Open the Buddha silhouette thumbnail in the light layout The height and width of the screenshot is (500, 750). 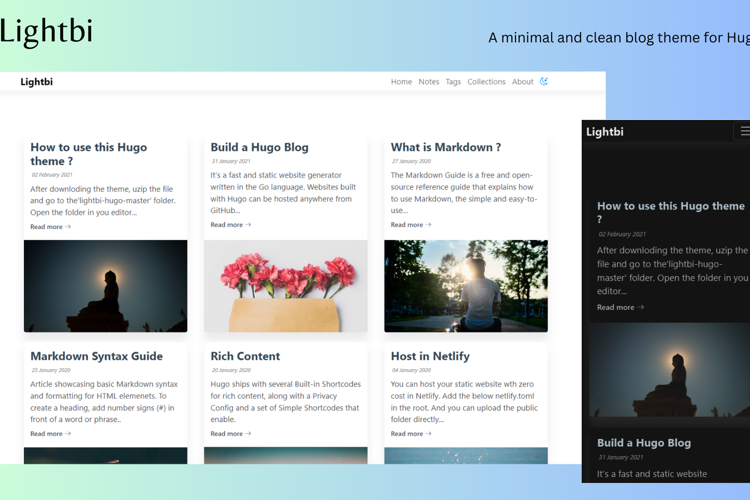click(x=106, y=286)
